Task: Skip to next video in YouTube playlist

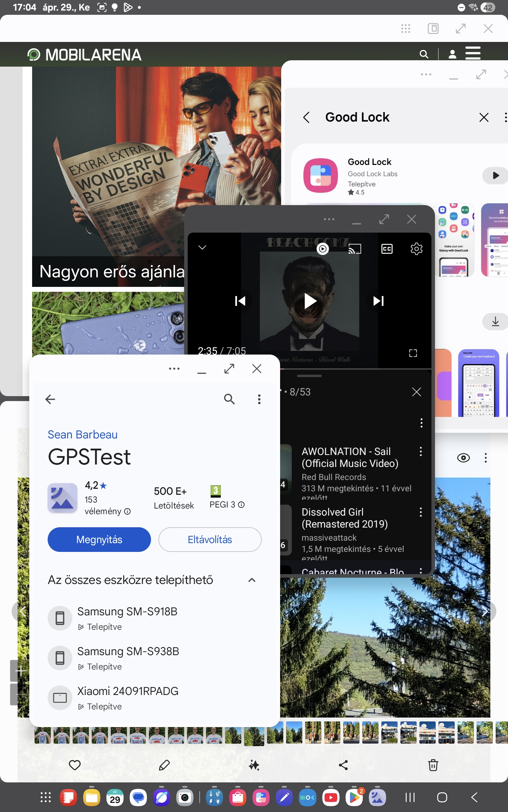Action: tap(379, 301)
